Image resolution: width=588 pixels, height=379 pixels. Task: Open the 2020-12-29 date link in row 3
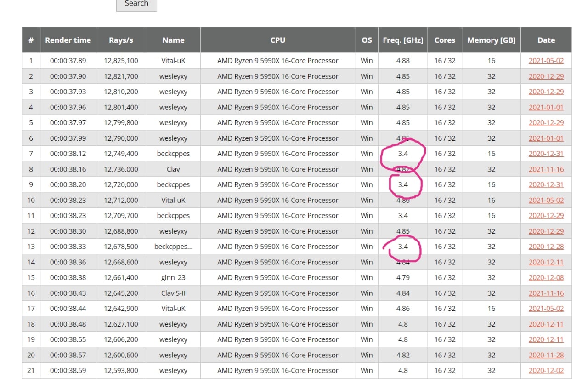(x=546, y=92)
